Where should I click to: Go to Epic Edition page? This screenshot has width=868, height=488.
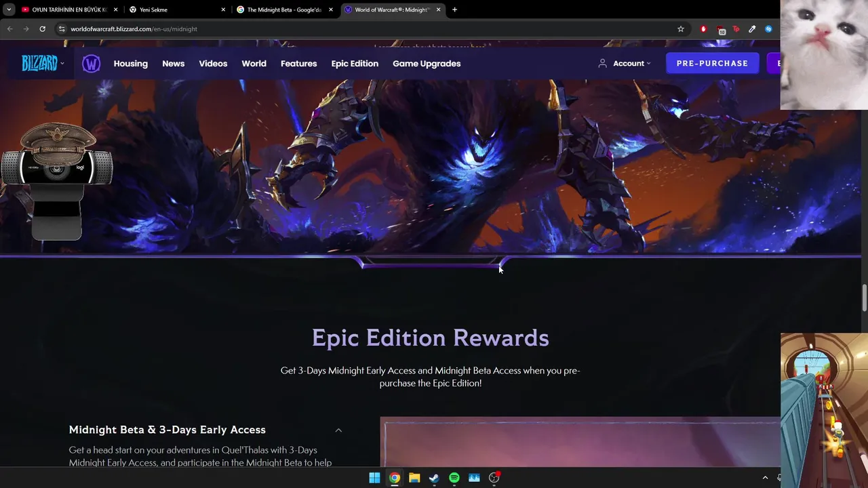355,64
